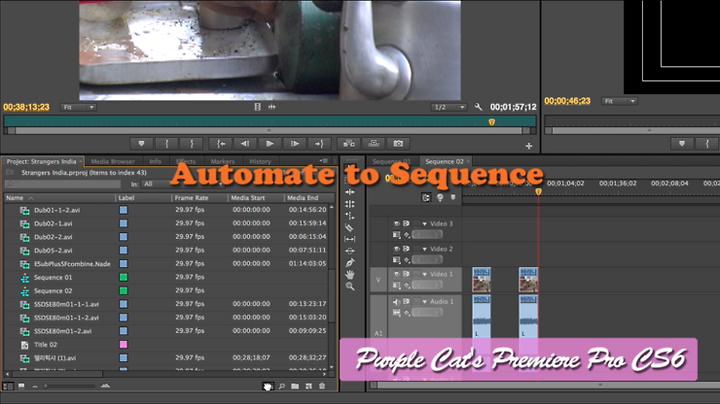720x404 pixels.
Task: Open Program monitor Fit zoom dropdown
Action: pyautogui.click(x=619, y=101)
